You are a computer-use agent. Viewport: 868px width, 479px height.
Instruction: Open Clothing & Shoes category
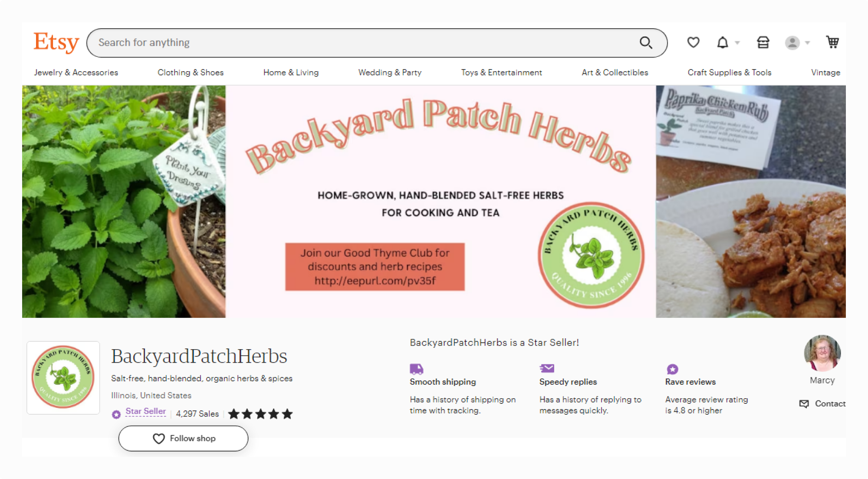[x=191, y=73]
